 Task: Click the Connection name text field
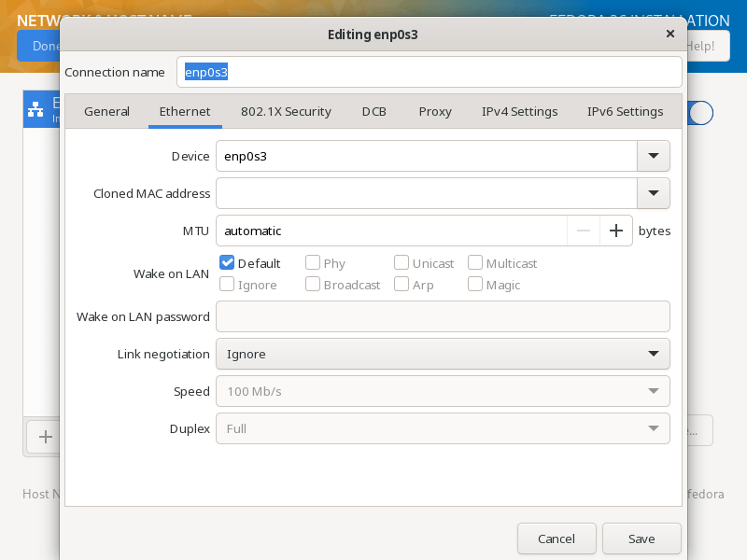click(x=430, y=72)
